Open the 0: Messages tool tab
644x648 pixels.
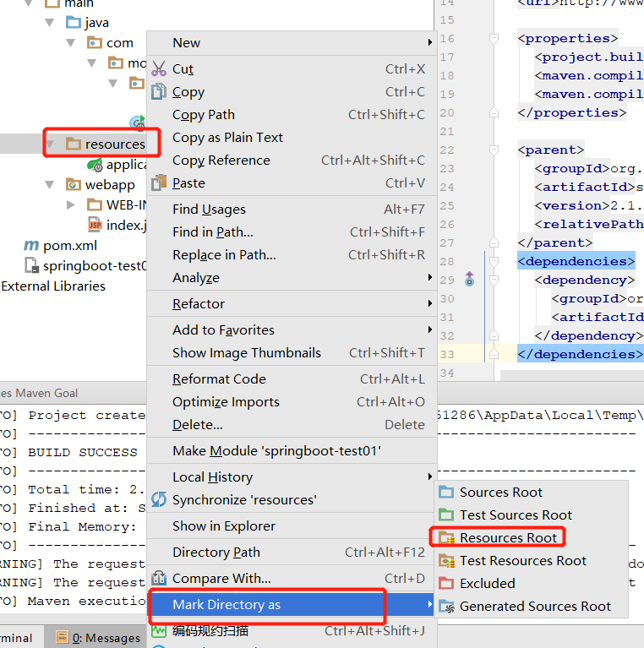point(98,639)
